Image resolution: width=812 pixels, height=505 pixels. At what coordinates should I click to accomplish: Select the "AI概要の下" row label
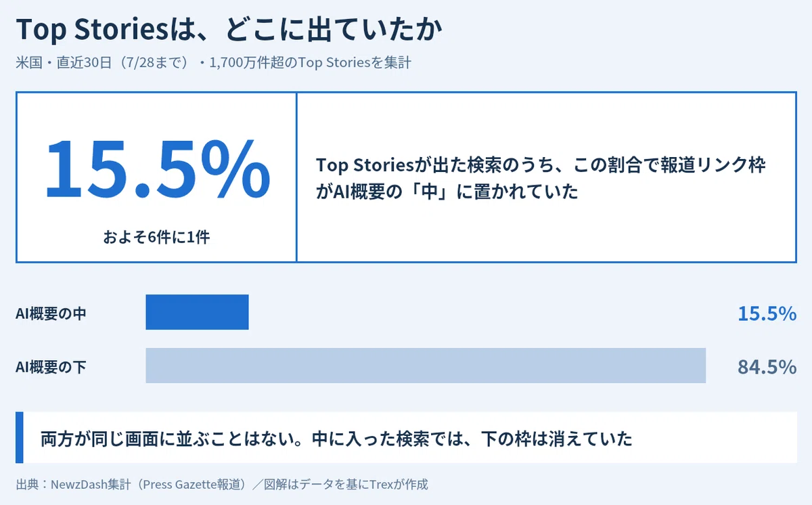point(51,367)
